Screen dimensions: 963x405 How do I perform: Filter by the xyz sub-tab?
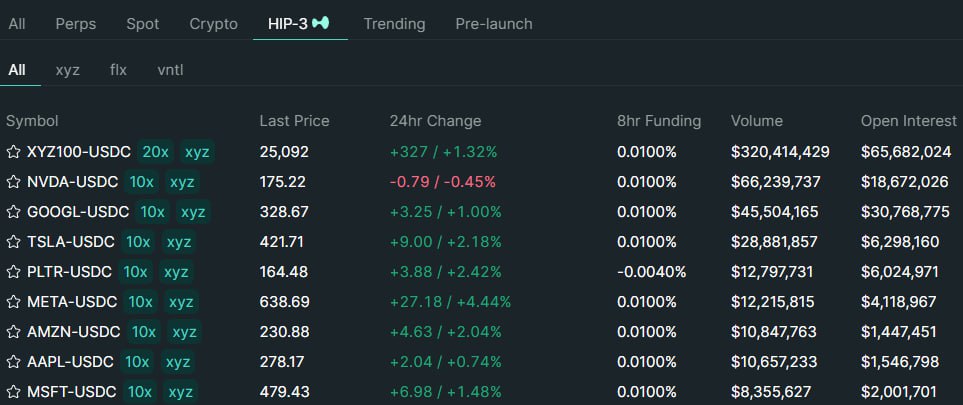(x=68, y=70)
